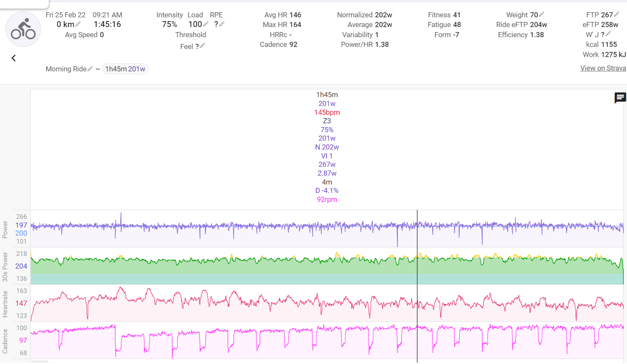Edit FTP 267 with the pencil icon
627x364 pixels.
616,14
